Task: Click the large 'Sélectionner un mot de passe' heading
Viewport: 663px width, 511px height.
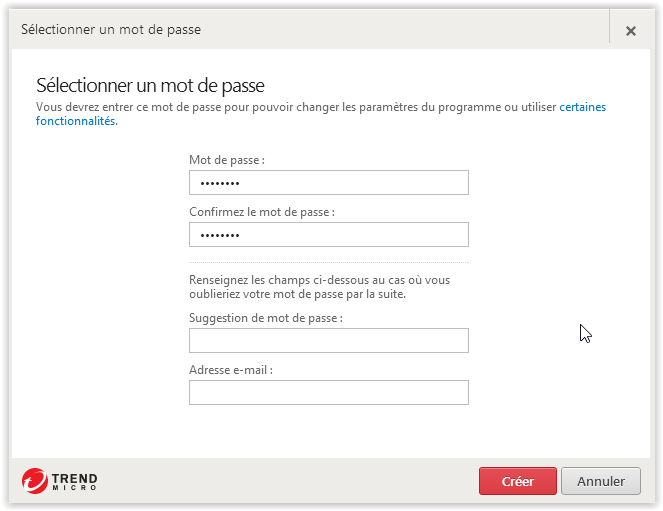Action: [x=150, y=85]
